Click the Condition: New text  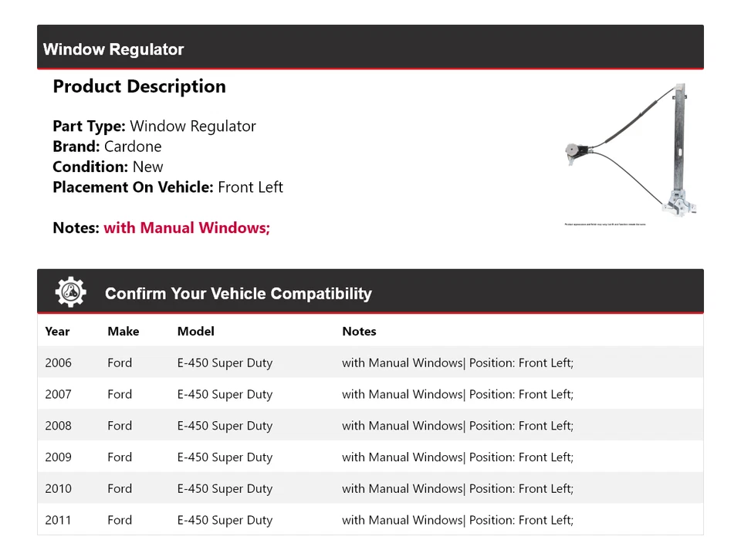108,167
